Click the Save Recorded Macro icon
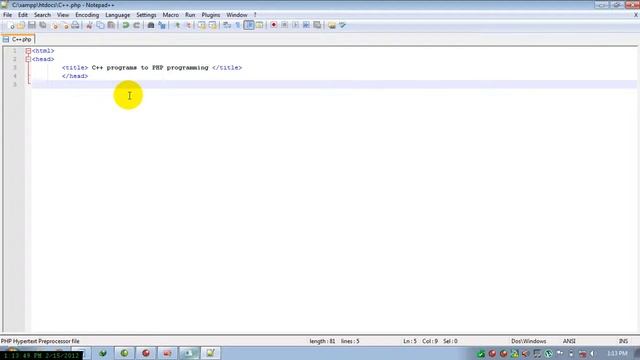 317,25
